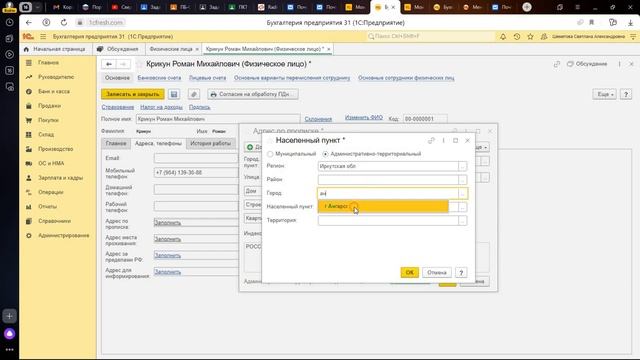Open the Населенный пункт field selection button
Screen dimensions: 640x360
pyautogui.click(x=462, y=207)
